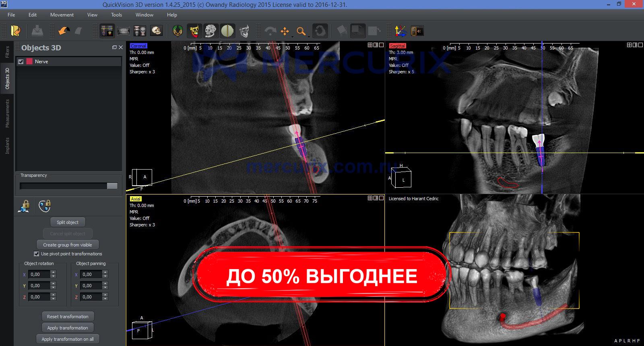
Task: Maximize the Coronal view pane
Action: point(381,45)
